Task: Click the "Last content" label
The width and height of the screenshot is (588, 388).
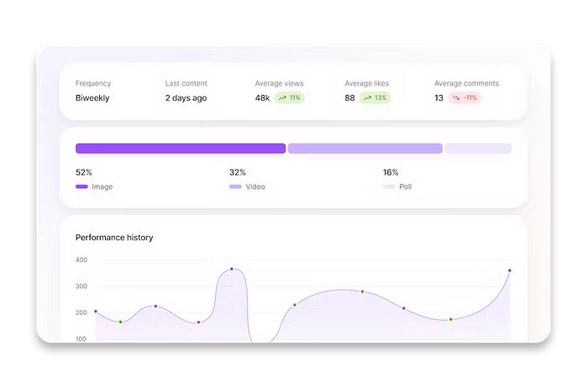Action: coord(186,83)
